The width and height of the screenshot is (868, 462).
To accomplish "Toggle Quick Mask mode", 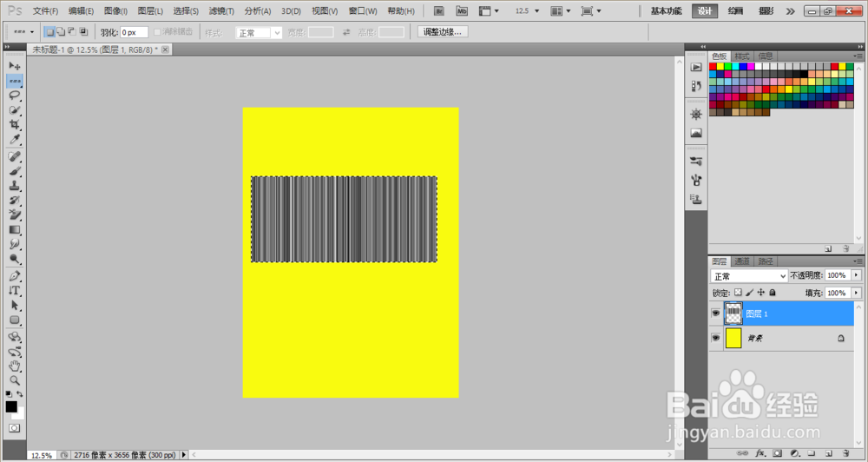I will 15,428.
